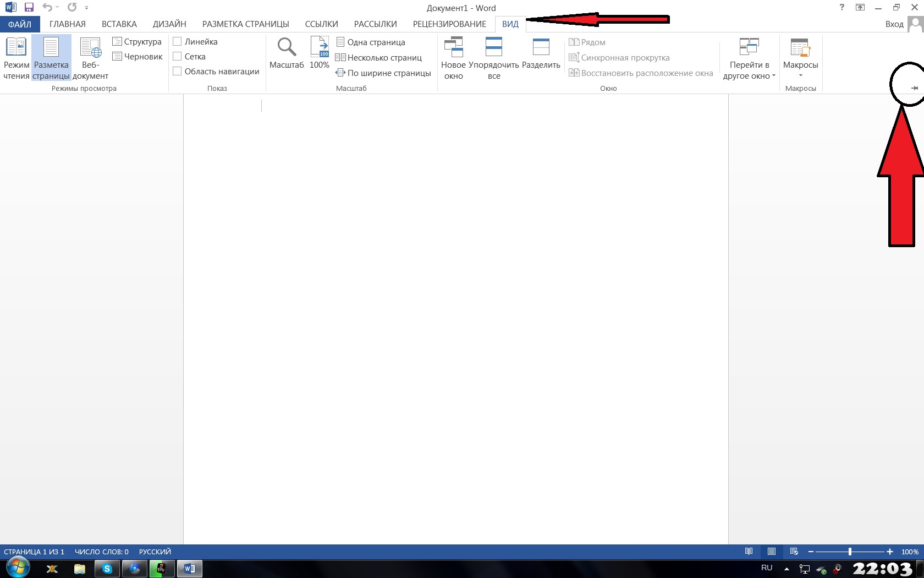Customize Quick Access Toolbar dropdown

pyautogui.click(x=86, y=8)
